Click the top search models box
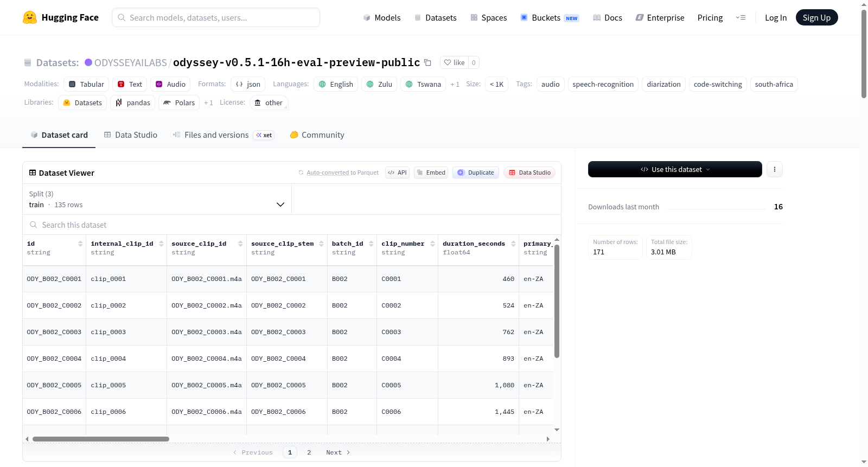This screenshot has height=467, width=868. tap(216, 17)
